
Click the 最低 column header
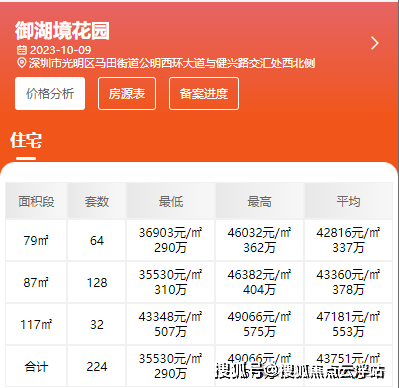tap(171, 201)
